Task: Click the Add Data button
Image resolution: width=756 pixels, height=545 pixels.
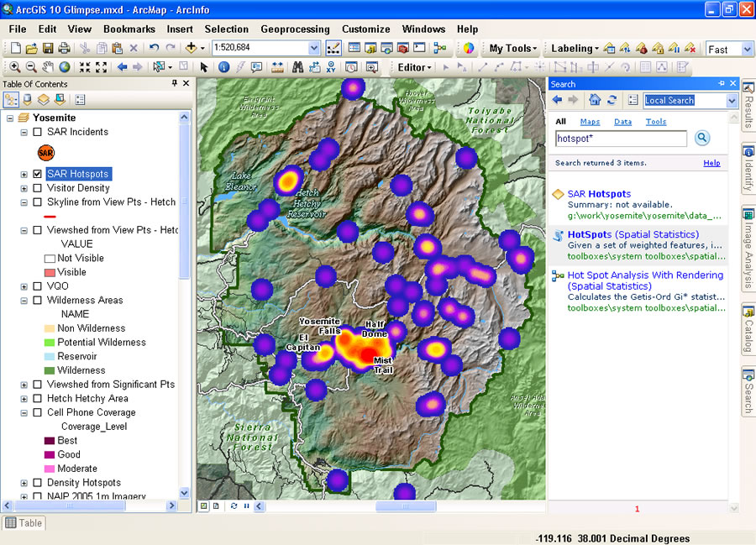Action: (192, 49)
